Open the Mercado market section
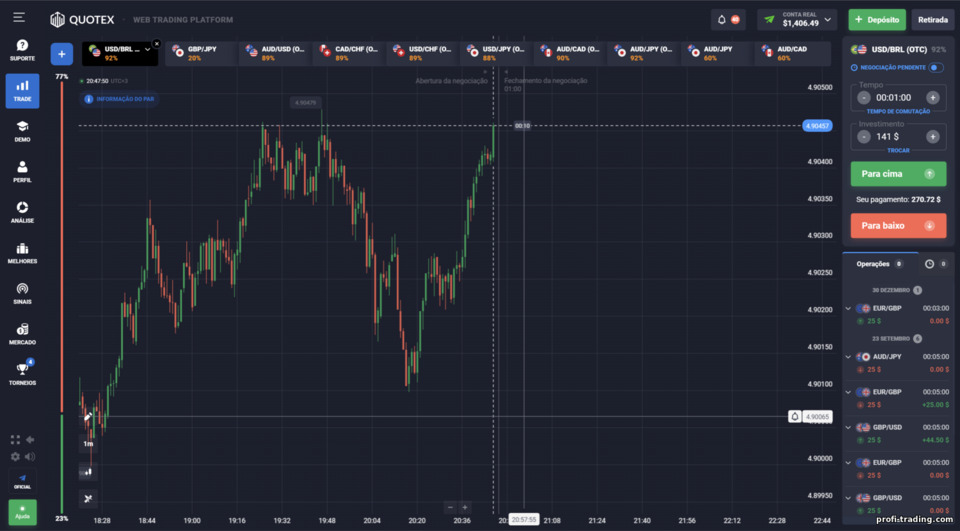Image resolution: width=960 pixels, height=531 pixels. pyautogui.click(x=22, y=334)
